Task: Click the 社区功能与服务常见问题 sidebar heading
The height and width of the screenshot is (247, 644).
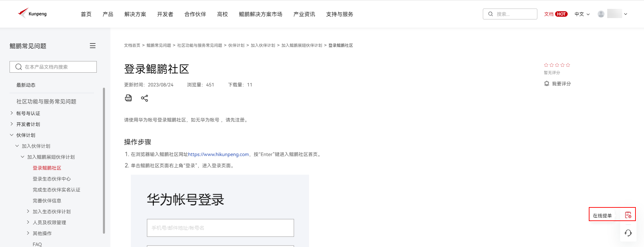Action: pos(46,101)
